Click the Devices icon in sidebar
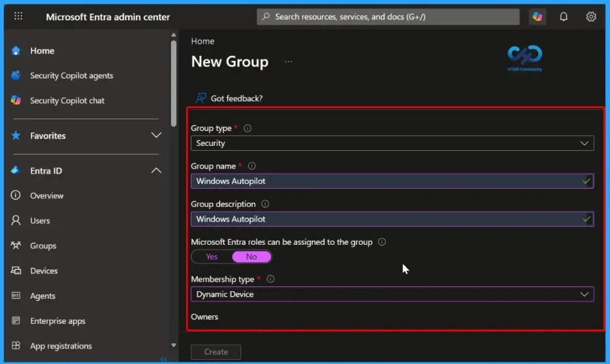 click(16, 270)
